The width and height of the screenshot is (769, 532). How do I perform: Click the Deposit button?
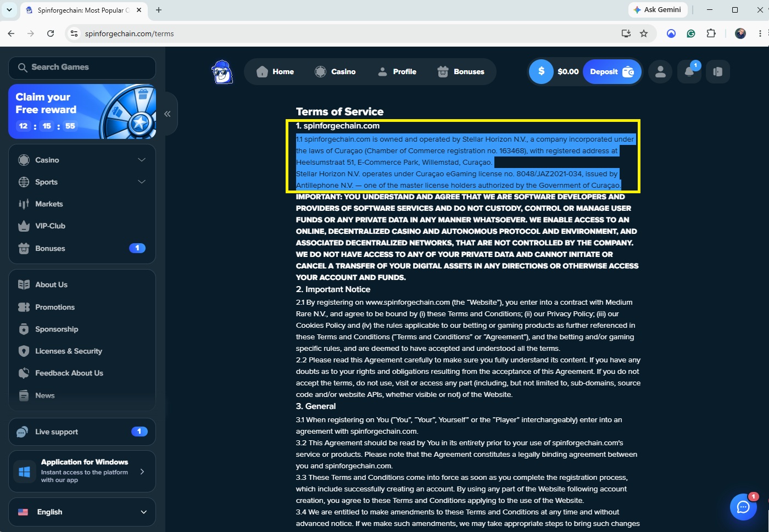[x=612, y=72]
